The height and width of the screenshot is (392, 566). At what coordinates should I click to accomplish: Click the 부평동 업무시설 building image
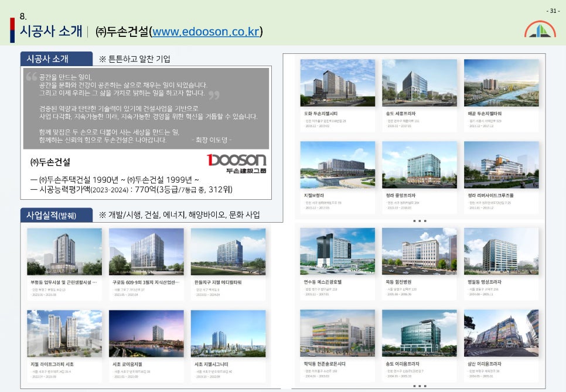[64, 251]
